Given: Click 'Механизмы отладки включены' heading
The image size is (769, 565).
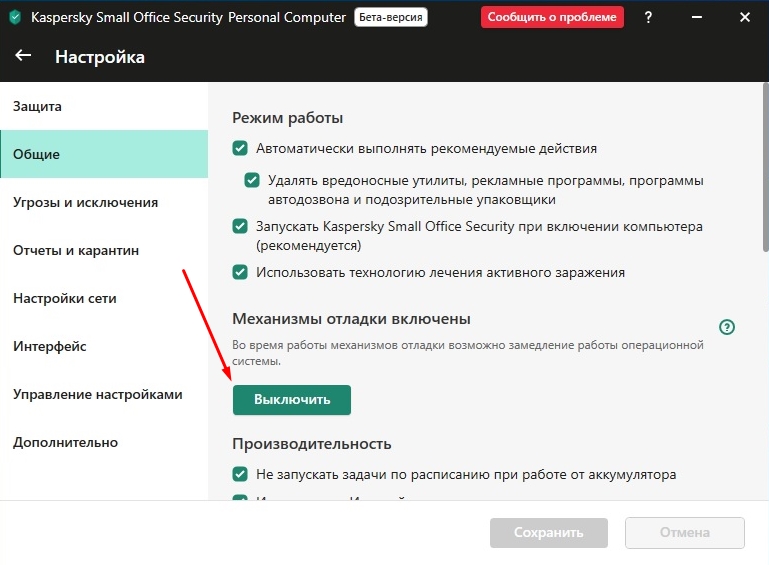Looking at the screenshot, I should (351, 319).
